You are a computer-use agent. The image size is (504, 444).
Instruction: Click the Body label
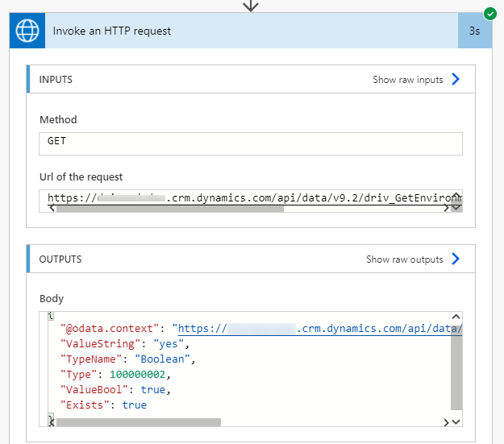(x=52, y=298)
